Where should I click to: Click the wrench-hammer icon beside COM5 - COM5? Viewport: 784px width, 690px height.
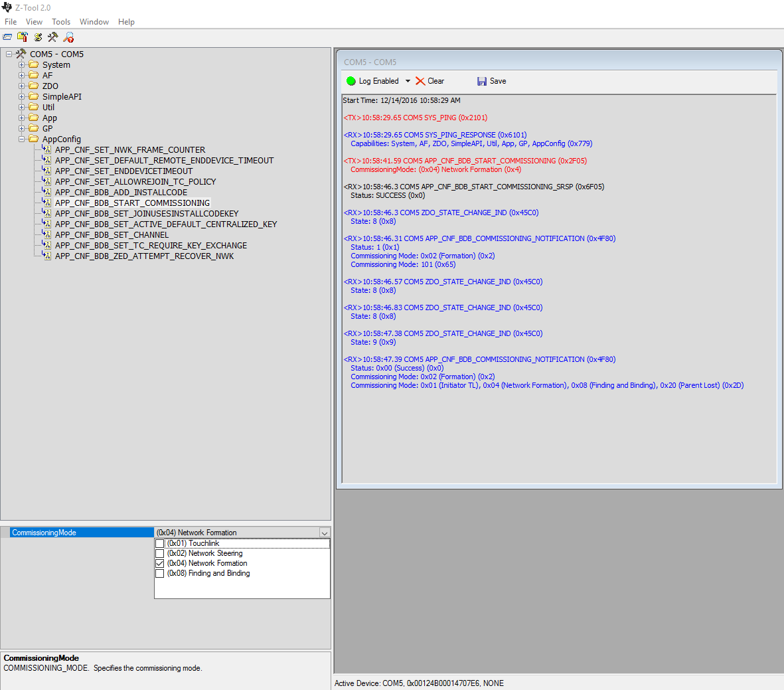pyautogui.click(x=21, y=54)
